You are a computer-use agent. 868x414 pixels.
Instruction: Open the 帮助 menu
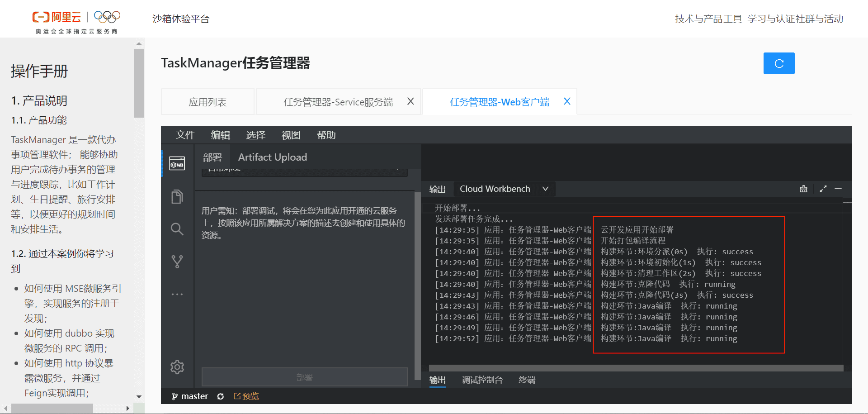tap(326, 135)
